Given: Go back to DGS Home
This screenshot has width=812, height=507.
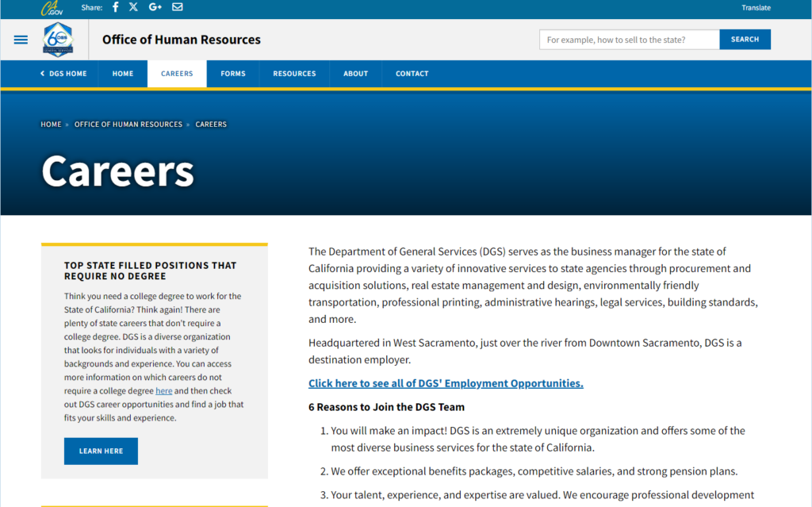Looking at the screenshot, I should 63,74.
